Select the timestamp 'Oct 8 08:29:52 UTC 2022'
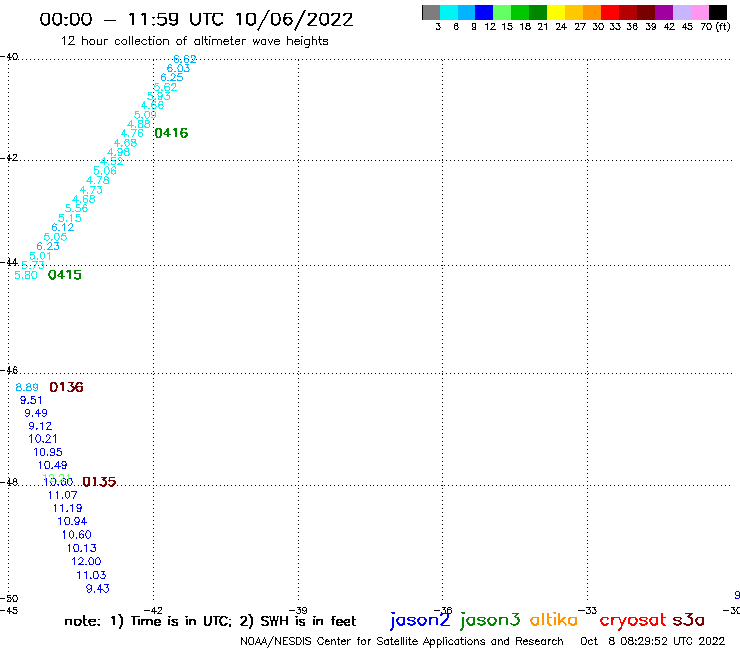This screenshot has height=650, width=740. (653, 641)
